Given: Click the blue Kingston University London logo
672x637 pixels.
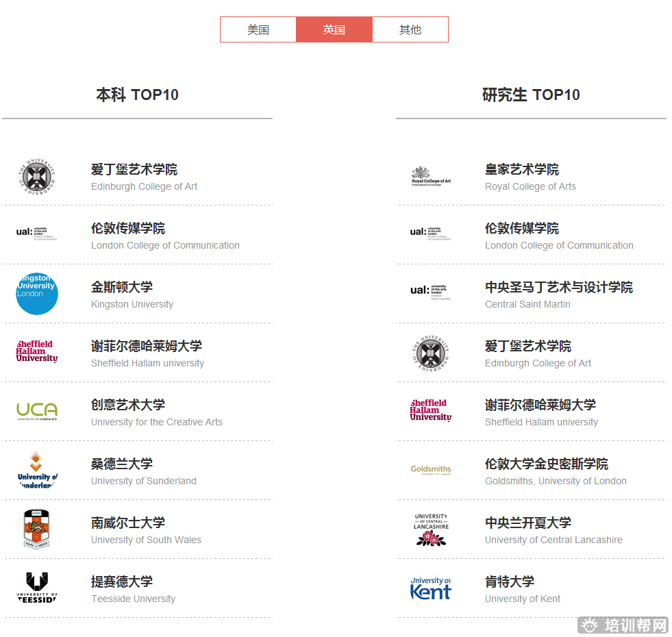Looking at the screenshot, I should pos(37,294).
